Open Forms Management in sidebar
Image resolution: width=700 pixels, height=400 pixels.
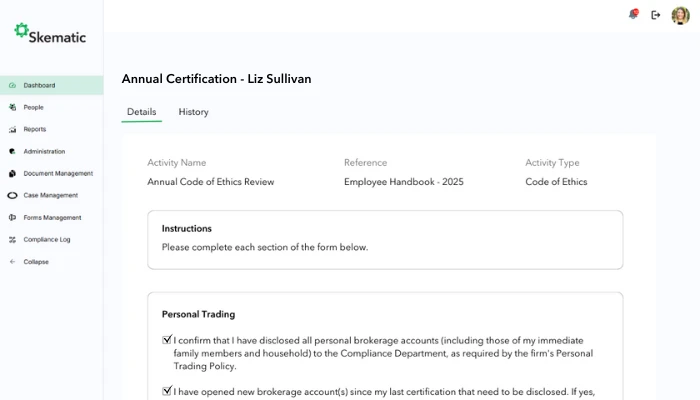coord(52,218)
